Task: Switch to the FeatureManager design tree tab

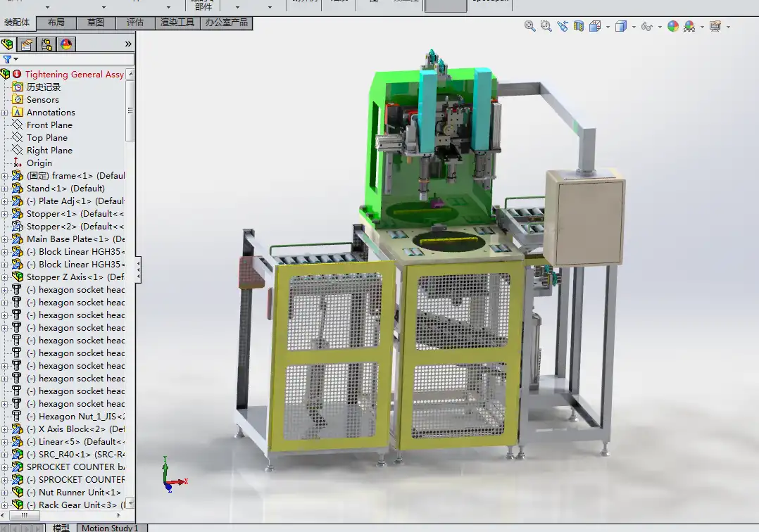Action: (x=7, y=44)
